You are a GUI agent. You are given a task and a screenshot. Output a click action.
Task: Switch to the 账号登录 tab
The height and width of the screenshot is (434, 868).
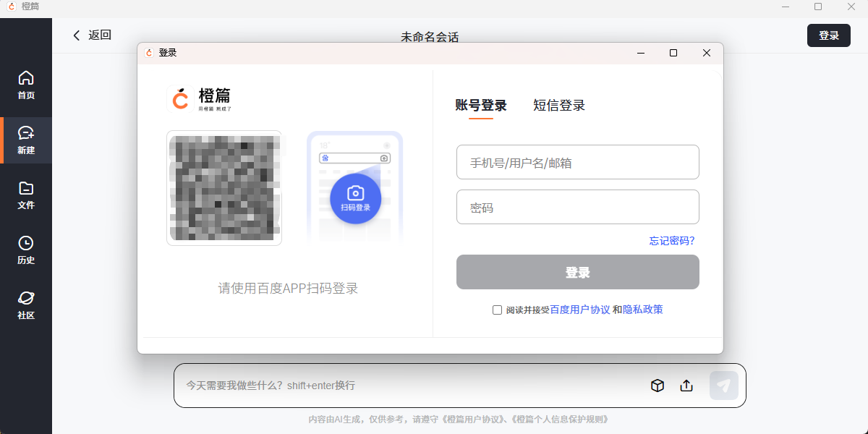click(481, 106)
